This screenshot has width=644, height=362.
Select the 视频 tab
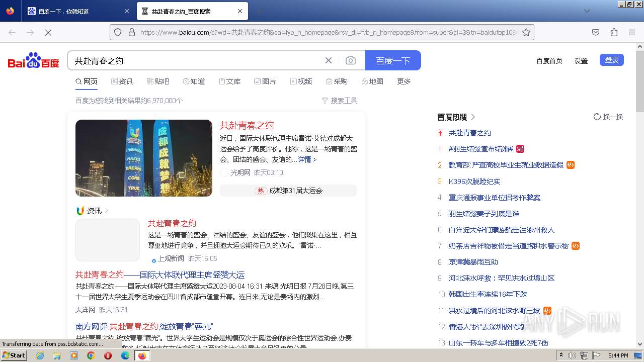(x=301, y=81)
